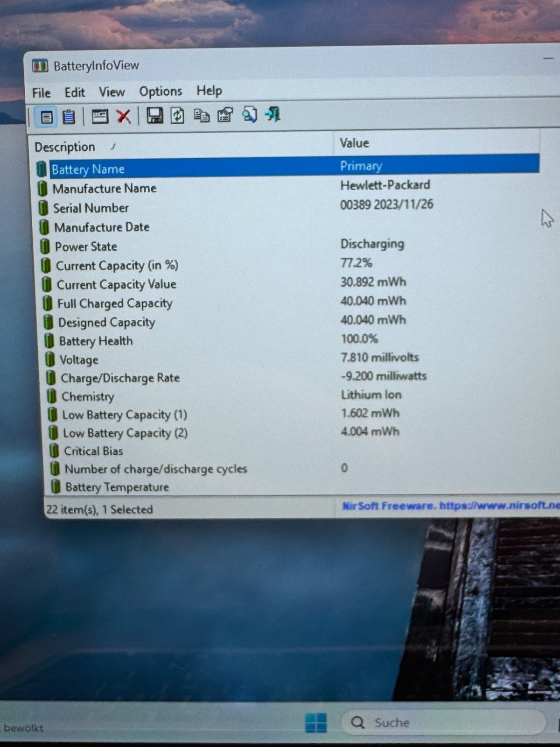Select the Low Battery Capacity (2) row

[293, 432]
